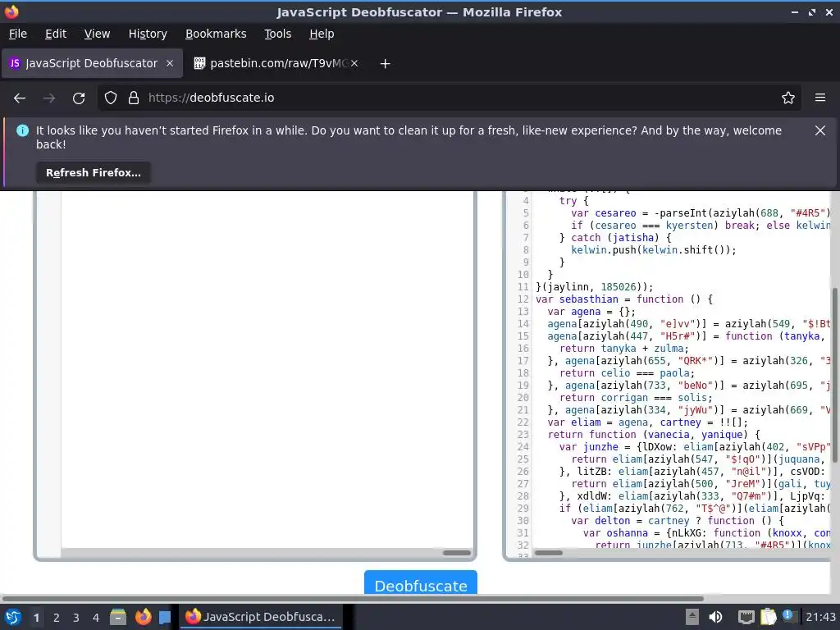
Task: Click the site security padlock icon
Action: pos(134,98)
